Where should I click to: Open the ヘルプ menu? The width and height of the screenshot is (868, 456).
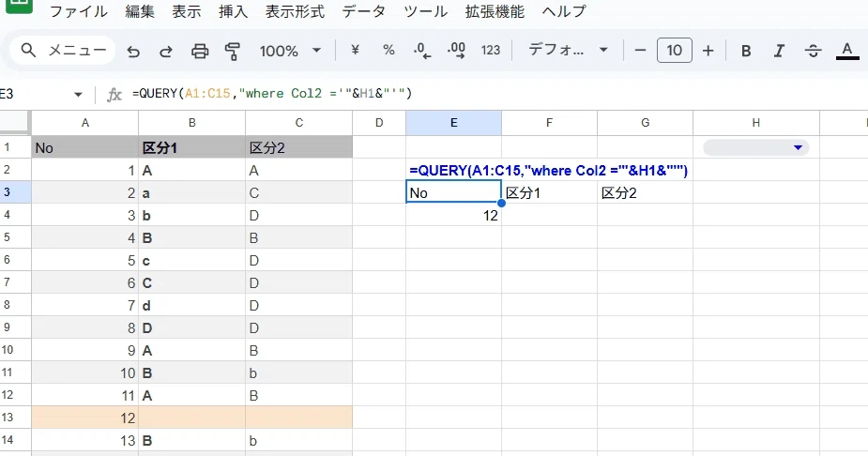pos(564,11)
